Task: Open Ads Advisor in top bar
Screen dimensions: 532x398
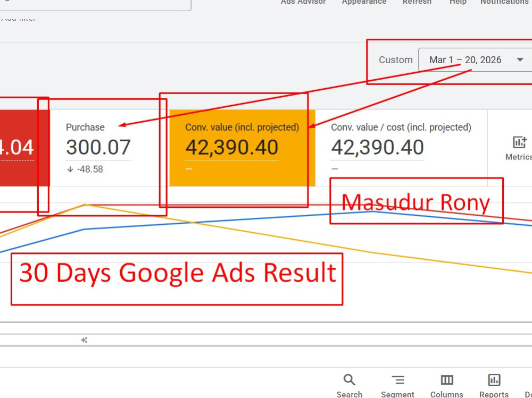Action: pos(303,2)
